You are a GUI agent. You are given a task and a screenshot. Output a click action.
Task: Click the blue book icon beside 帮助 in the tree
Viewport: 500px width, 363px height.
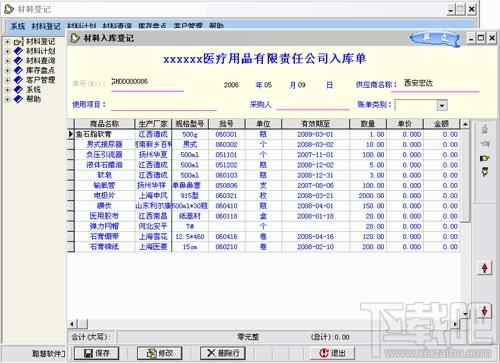coord(18,99)
